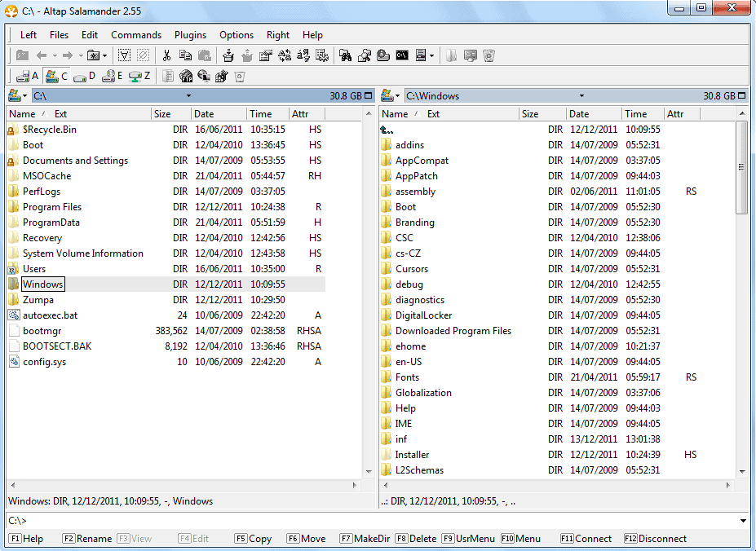Open Recycle Bin icon in drive bar
Image resolution: width=756 pixels, height=551 pixels.
[240, 76]
